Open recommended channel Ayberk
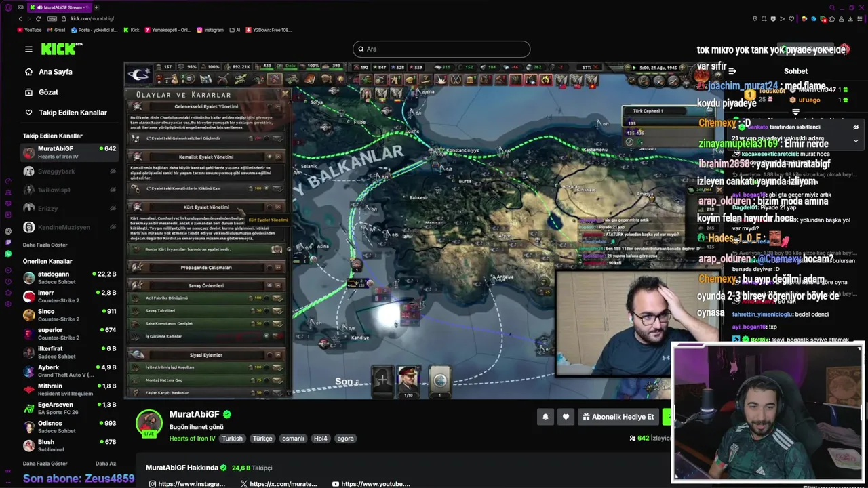The width and height of the screenshot is (868, 488). click(x=69, y=371)
